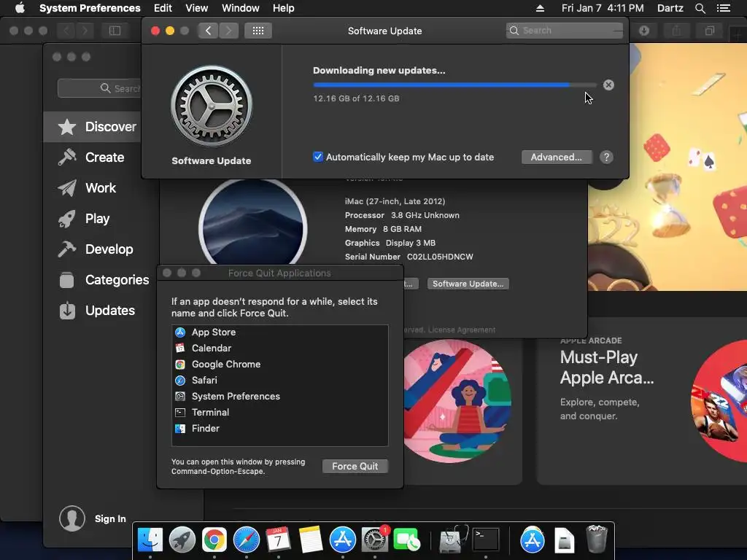Image resolution: width=747 pixels, height=560 pixels.
Task: Click the background window tab overview icon
Action: (709, 31)
